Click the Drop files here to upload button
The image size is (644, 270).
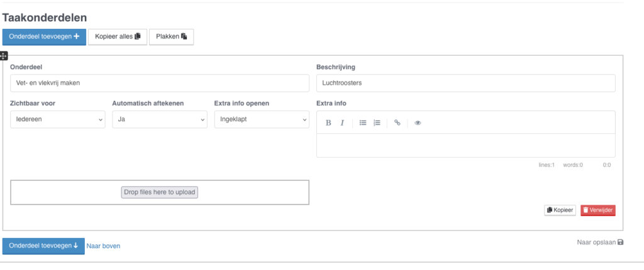[160, 192]
